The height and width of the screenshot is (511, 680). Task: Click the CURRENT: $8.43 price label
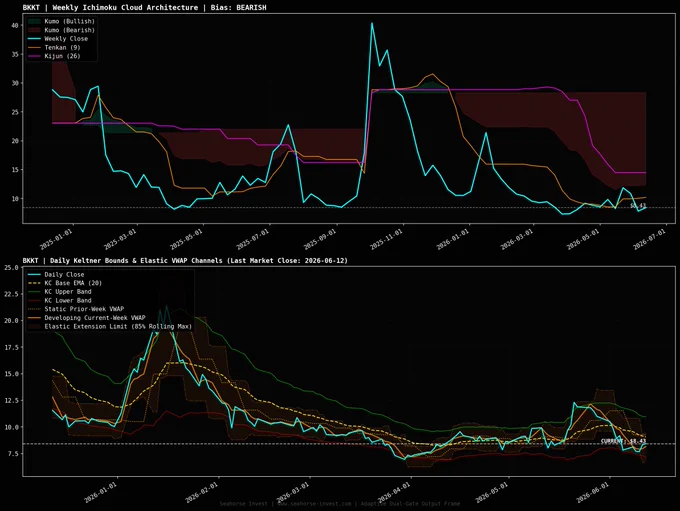[x=623, y=441]
